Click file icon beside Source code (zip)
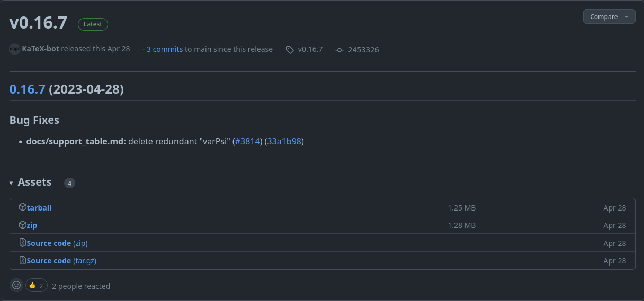Screen dimensions: 644x301 (23, 243)
